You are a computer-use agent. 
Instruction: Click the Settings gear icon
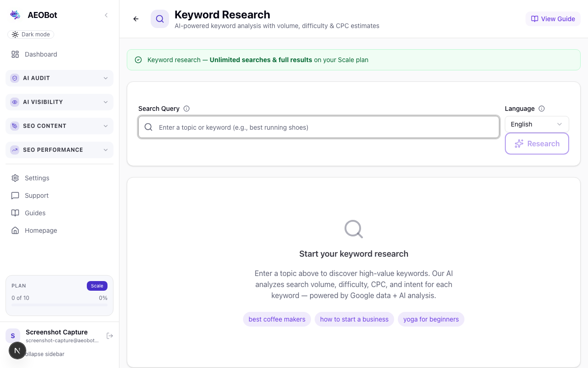[15, 178]
